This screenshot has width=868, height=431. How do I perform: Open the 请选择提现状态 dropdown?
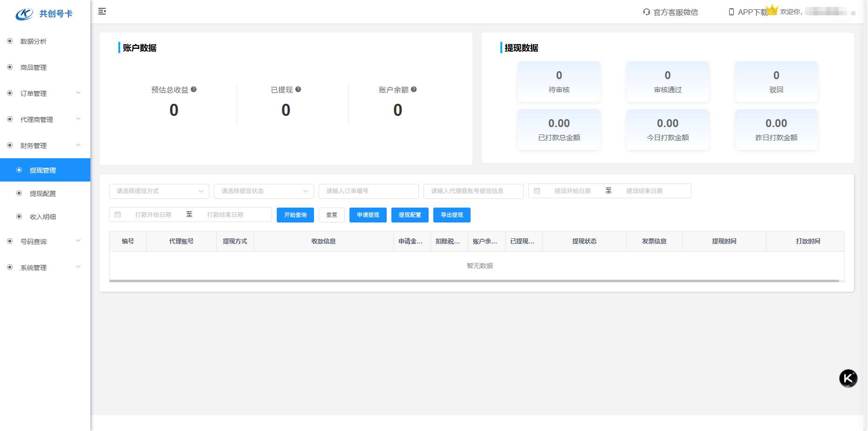264,191
